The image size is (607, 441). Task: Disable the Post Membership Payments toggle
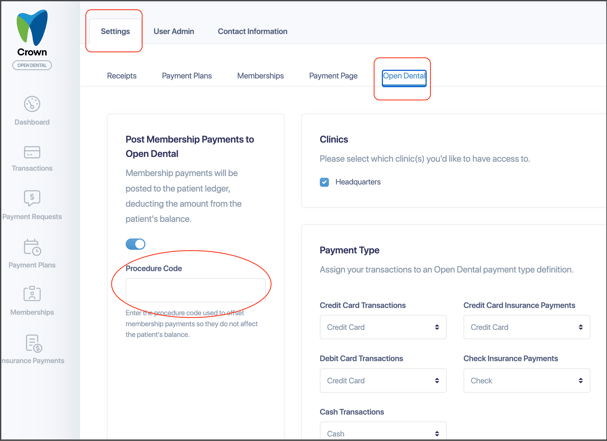(135, 244)
